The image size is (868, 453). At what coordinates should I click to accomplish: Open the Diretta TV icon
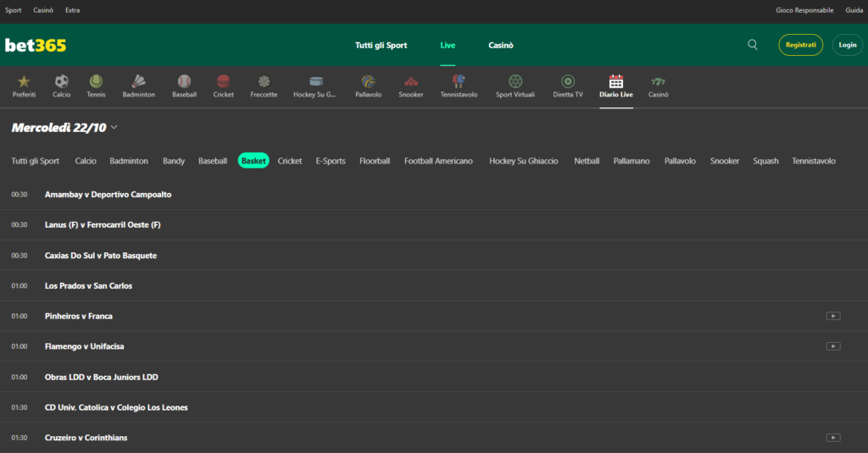coord(567,81)
